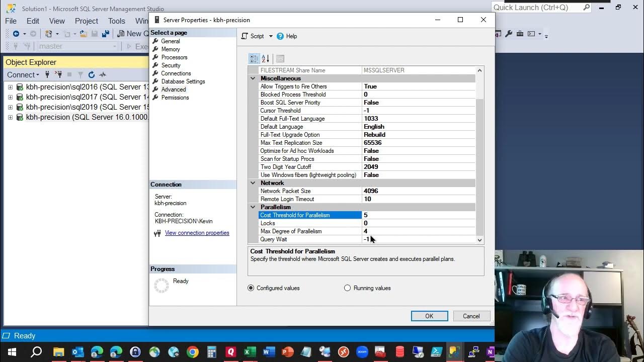Click Disconnect plug icon in Object Explorer
644x362 pixels.
pos(58,74)
